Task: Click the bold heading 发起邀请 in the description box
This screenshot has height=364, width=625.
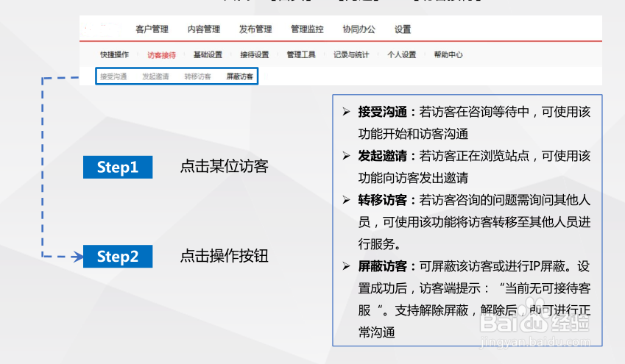Action: (x=383, y=156)
